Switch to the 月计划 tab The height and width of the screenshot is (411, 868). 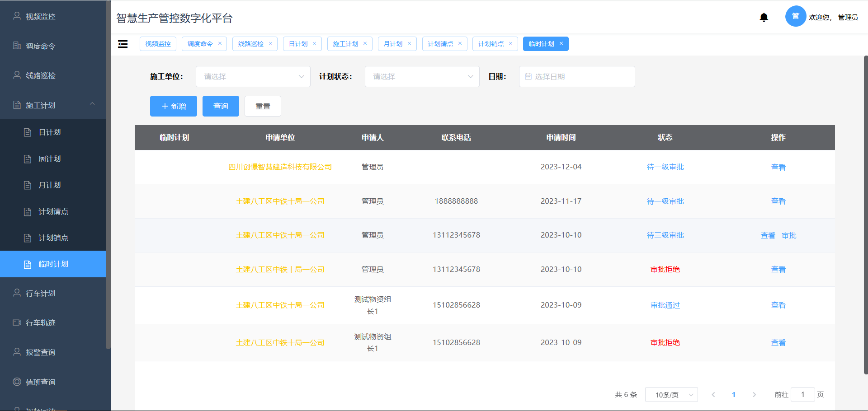[x=393, y=43]
